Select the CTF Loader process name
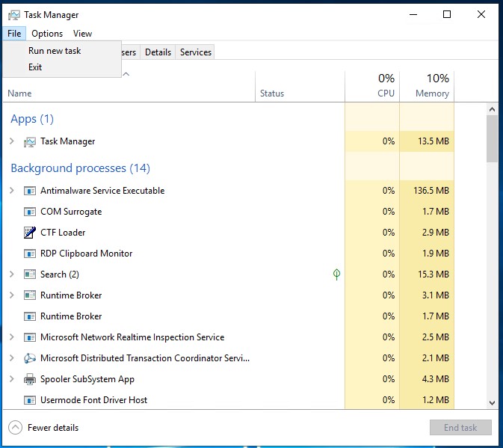Viewport: 503px width, 448px height. click(x=63, y=233)
